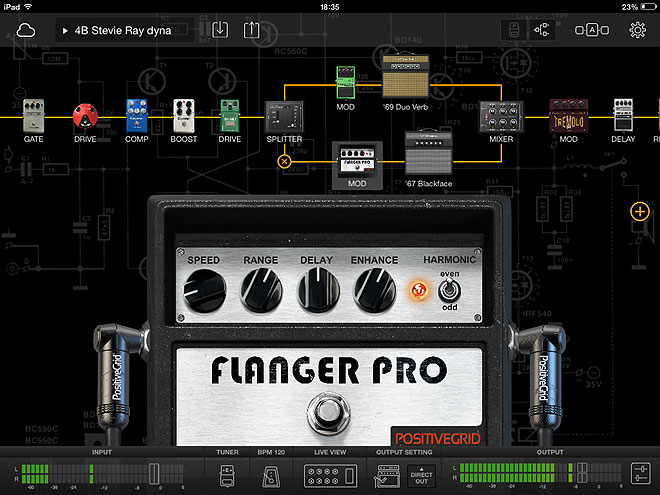The image size is (660, 495).
Task: Select the red fuzz DRIVE pedal
Action: (85, 116)
